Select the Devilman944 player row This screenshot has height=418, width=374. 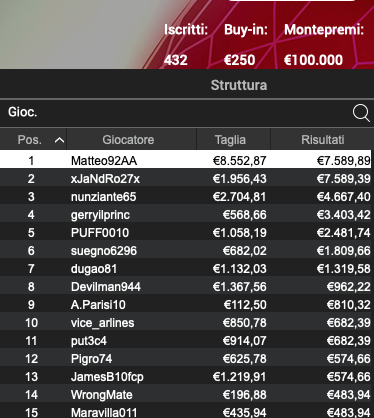pyautogui.click(x=187, y=285)
